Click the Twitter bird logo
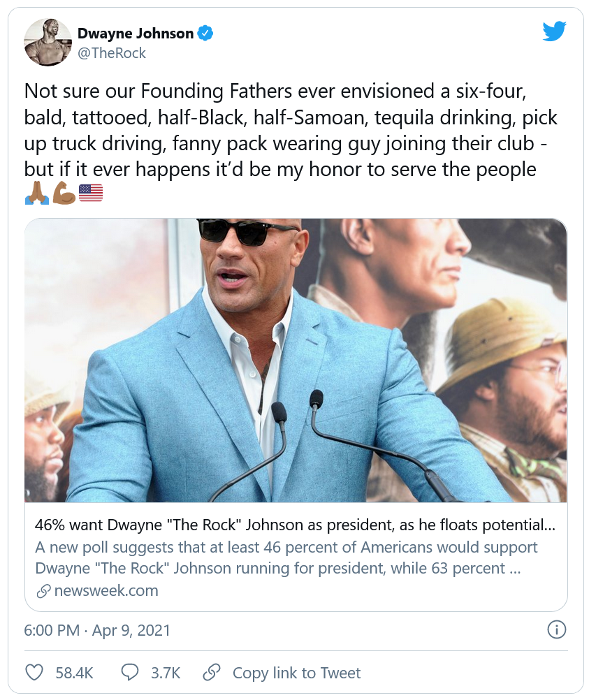This screenshot has width=589, height=700. pyautogui.click(x=554, y=31)
